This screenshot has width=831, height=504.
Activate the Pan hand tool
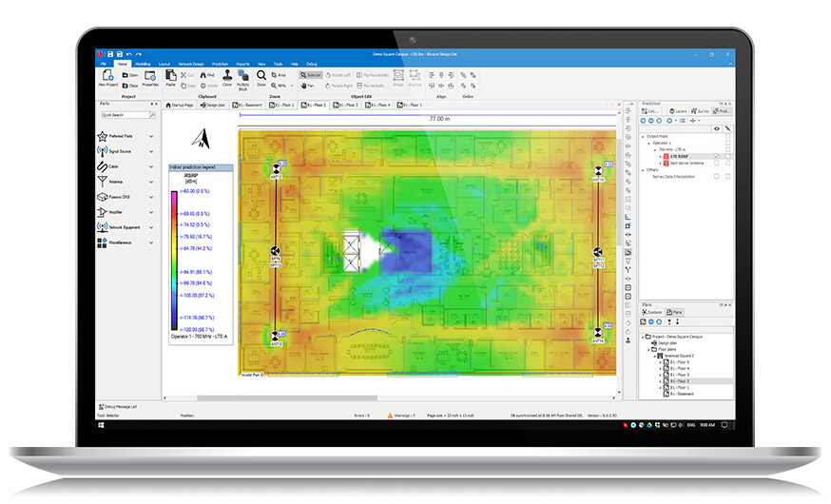pos(307,86)
